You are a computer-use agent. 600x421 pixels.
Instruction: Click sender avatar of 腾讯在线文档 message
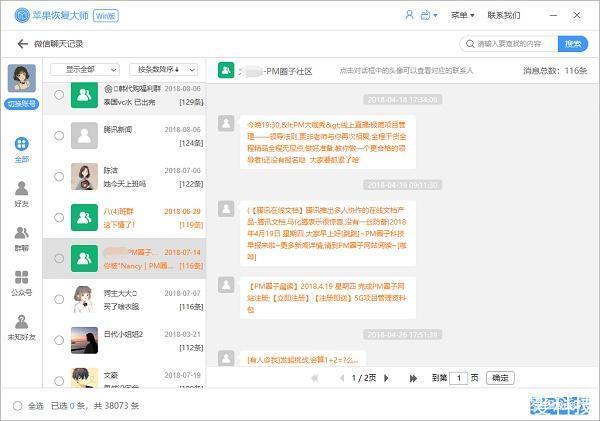pyautogui.click(x=226, y=209)
